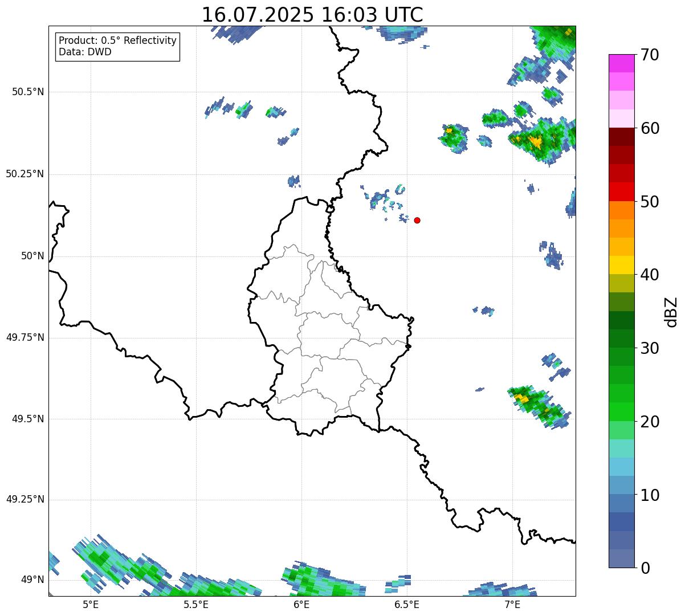Click the title "16.07.2025 16:03 UTC"

[312, 14]
